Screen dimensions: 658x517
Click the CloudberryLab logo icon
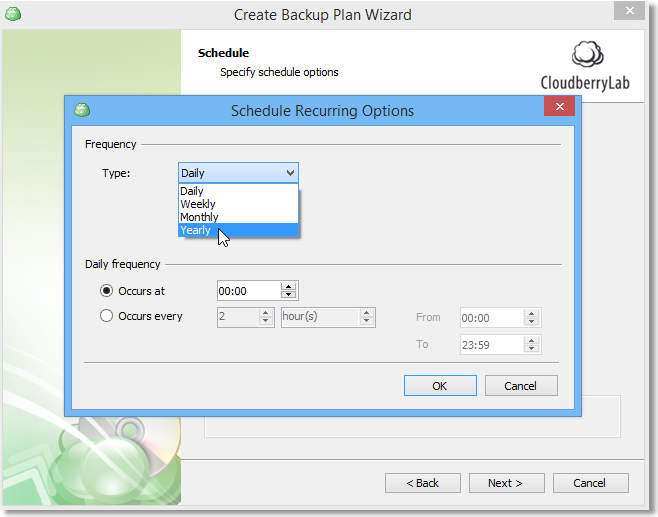coord(588,55)
